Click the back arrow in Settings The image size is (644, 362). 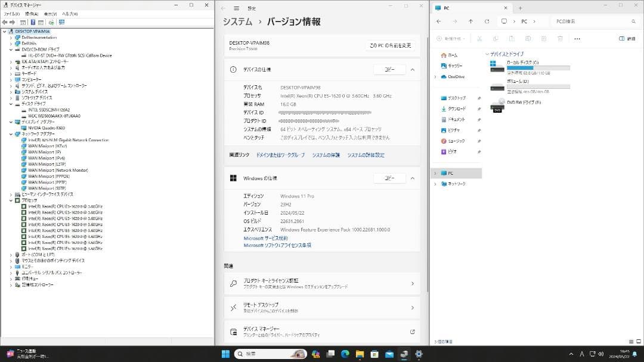point(224,8)
